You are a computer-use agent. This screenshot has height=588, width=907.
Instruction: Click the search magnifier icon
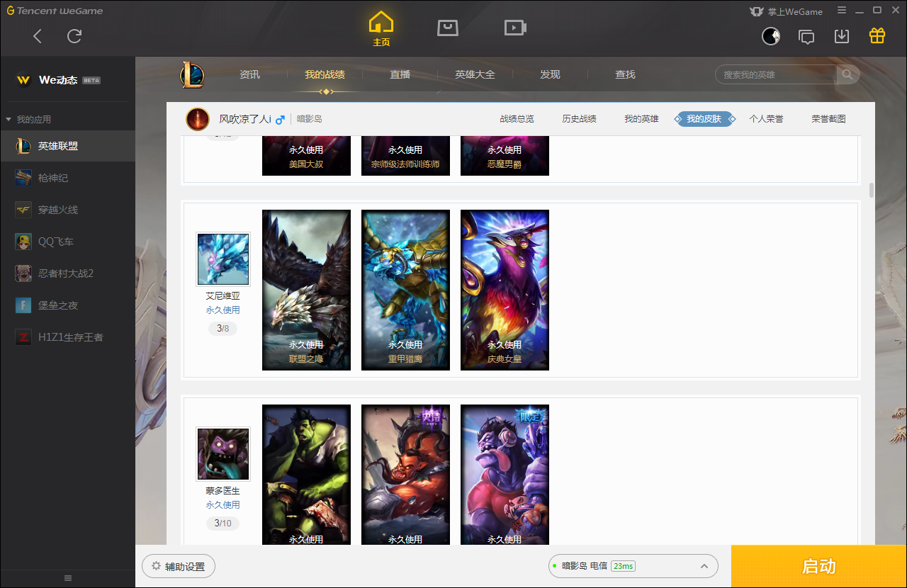(847, 74)
